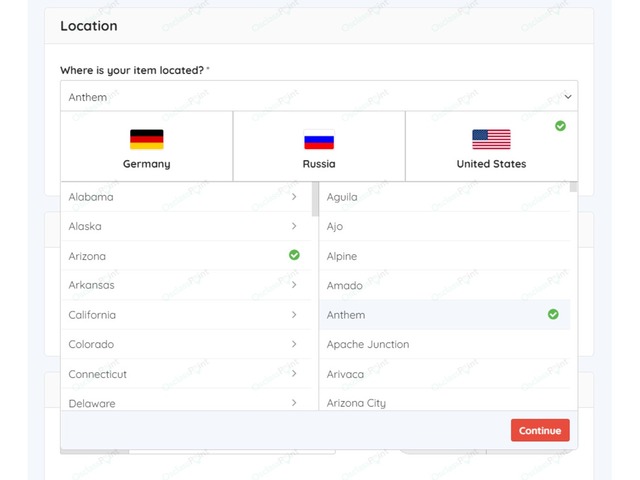The image size is (640, 480).
Task: Click the red Continue button
Action: [540, 430]
